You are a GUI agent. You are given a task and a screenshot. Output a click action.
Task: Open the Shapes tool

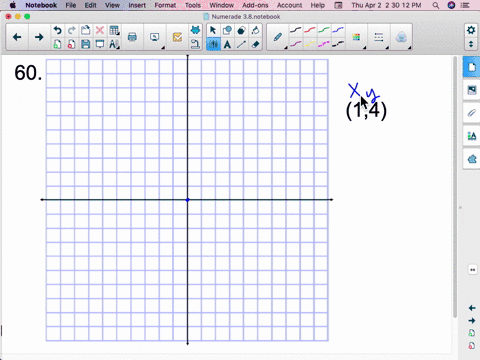(x=227, y=30)
